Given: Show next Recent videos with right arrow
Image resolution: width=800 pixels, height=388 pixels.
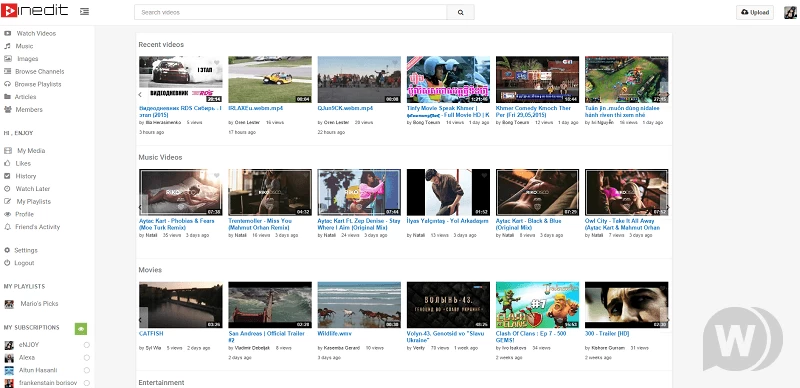Looking at the screenshot, I should pos(666,94).
